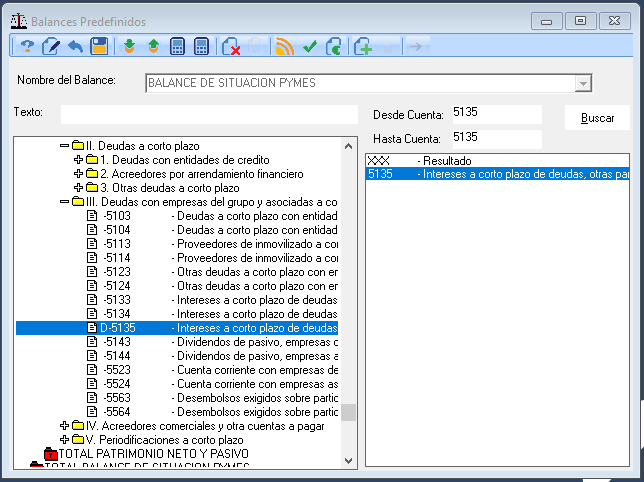Click the floppy disk save icon
The image size is (644, 482).
(99, 46)
